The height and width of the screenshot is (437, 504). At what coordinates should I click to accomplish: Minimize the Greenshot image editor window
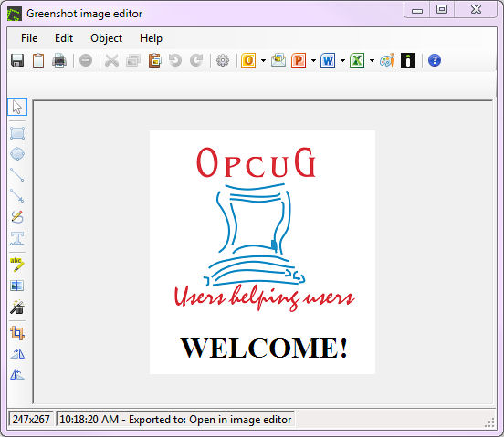(x=417, y=10)
